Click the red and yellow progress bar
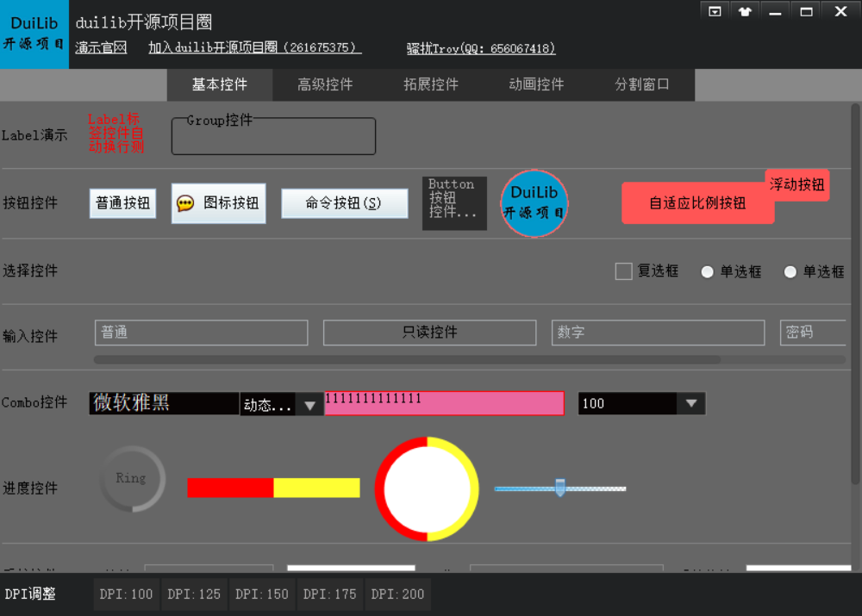The width and height of the screenshot is (862, 616). click(274, 488)
